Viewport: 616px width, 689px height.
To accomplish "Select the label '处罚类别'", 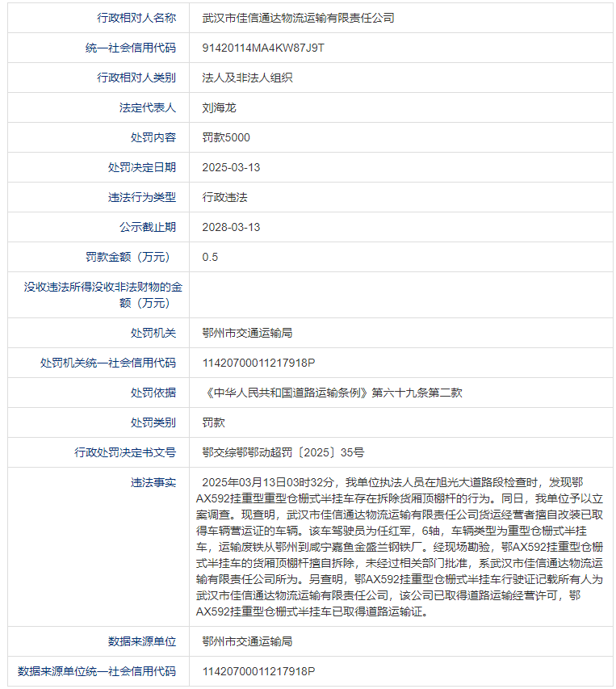I will [153, 422].
